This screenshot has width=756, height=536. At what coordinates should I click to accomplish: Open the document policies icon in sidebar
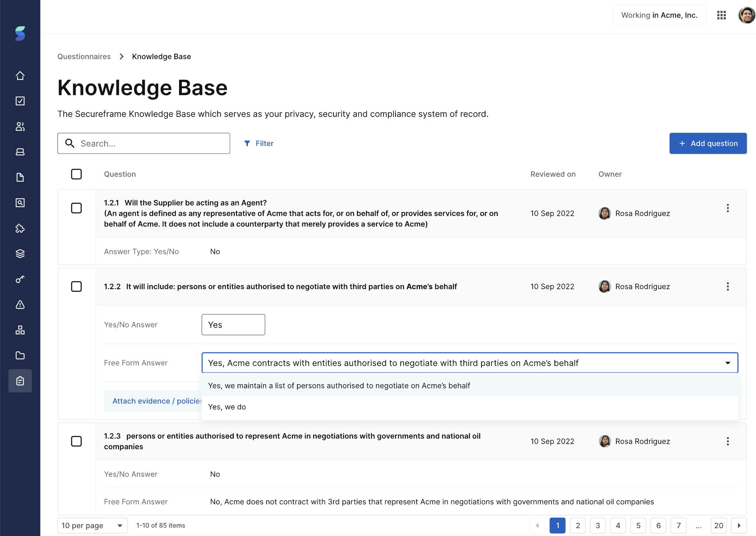pyautogui.click(x=20, y=177)
